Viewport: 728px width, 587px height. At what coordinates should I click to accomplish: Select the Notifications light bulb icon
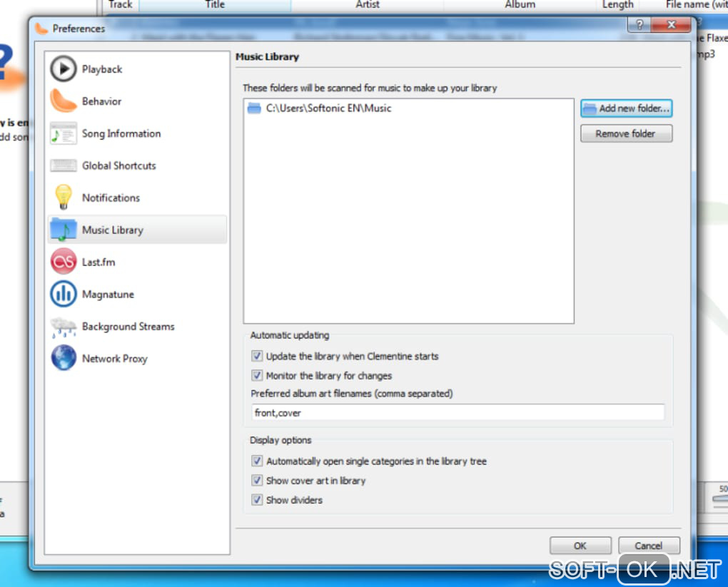63,197
